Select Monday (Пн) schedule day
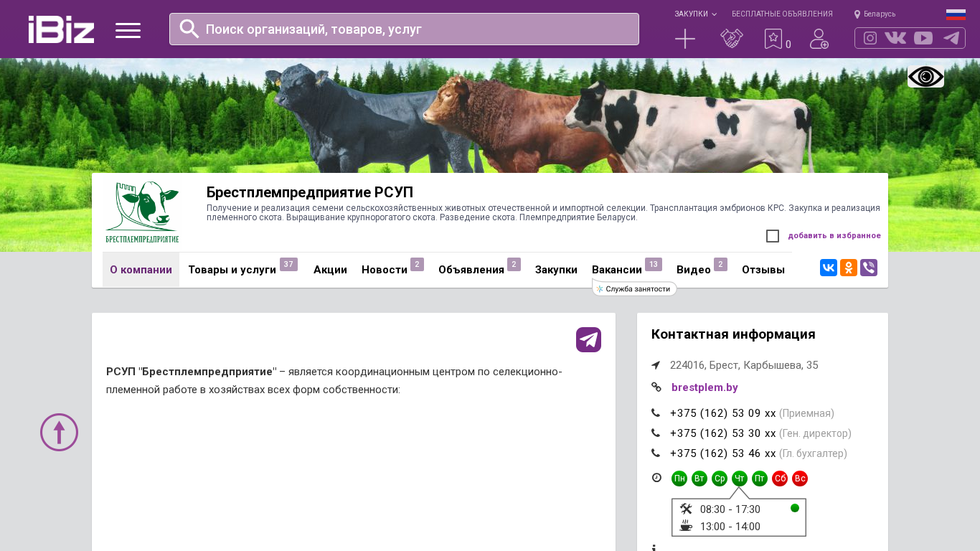 (679, 479)
